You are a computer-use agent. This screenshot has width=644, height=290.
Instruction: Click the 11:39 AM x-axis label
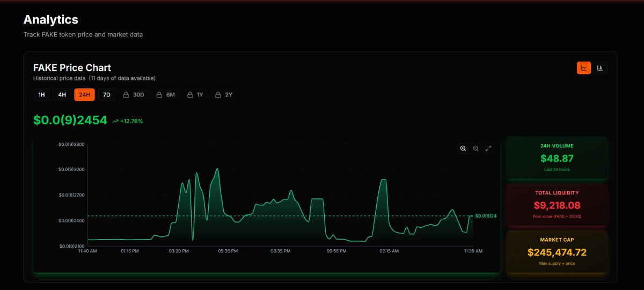pyautogui.click(x=473, y=251)
